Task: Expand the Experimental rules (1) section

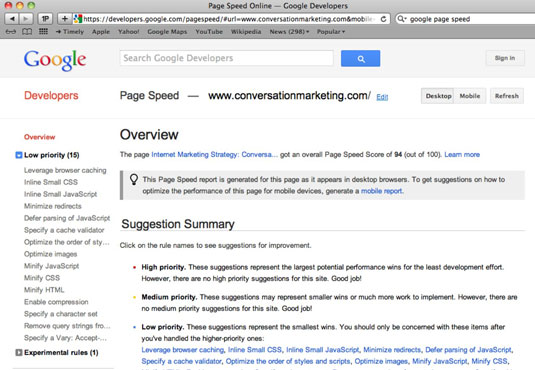Action: tap(19, 352)
